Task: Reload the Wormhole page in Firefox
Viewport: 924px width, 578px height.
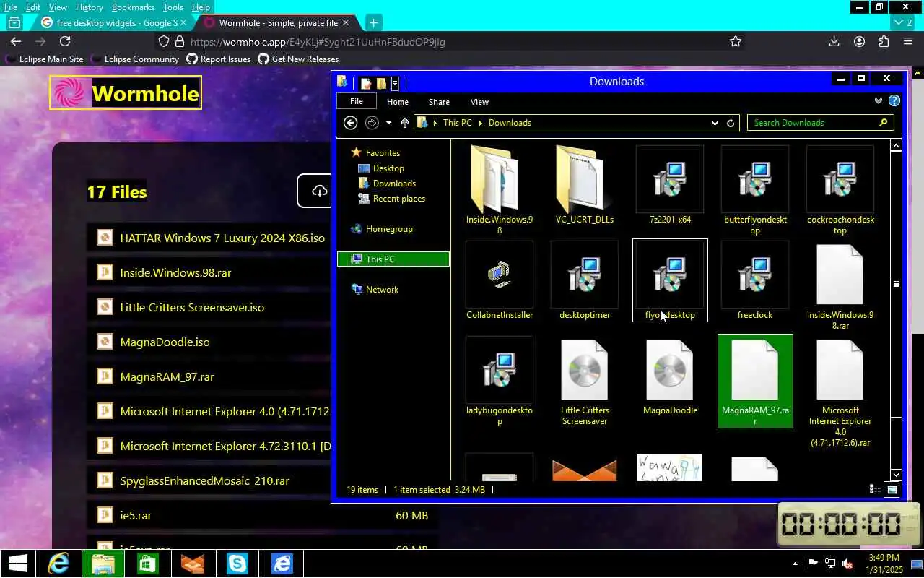Action: click(65, 41)
